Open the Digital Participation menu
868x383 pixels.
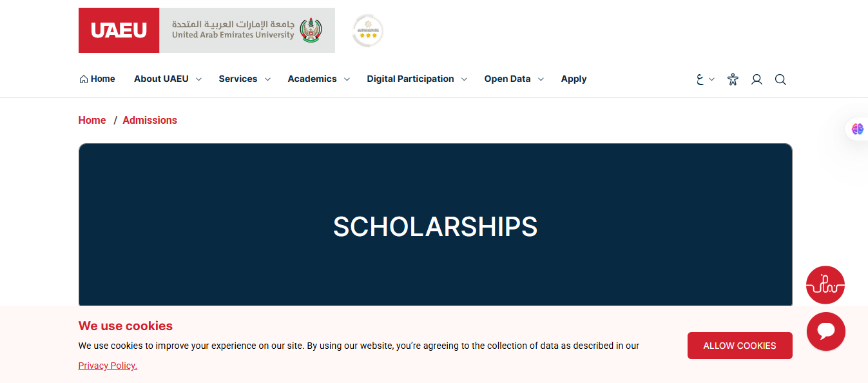(412, 79)
